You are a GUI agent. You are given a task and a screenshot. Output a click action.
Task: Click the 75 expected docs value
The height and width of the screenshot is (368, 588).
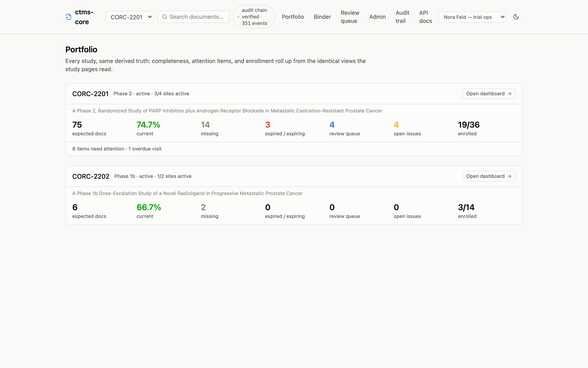77,125
